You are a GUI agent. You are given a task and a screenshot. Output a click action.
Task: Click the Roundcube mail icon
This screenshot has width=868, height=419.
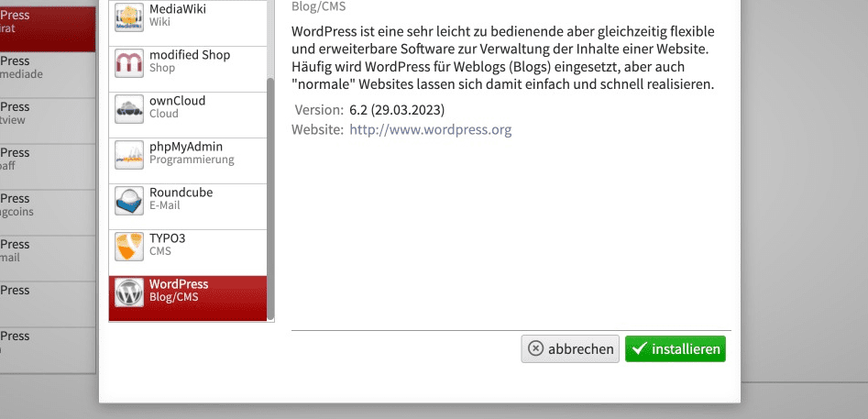point(129,201)
